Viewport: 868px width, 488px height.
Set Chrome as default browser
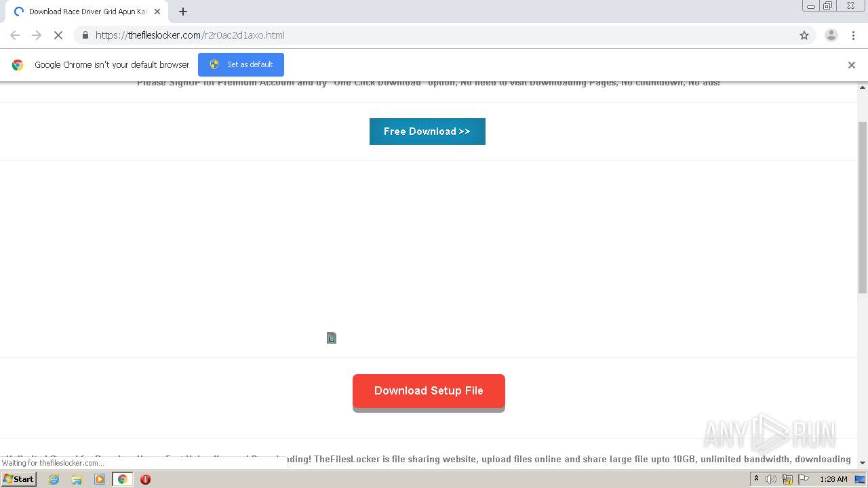241,64
